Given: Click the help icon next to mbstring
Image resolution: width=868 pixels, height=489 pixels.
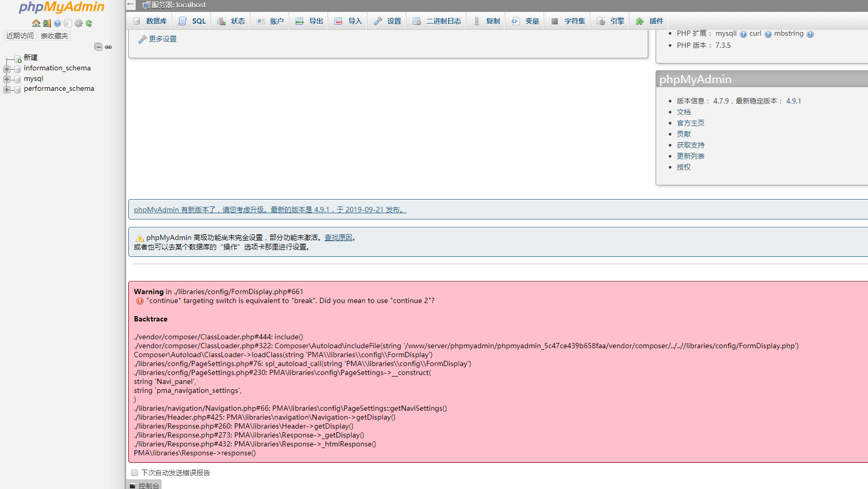Looking at the screenshot, I should [x=810, y=34].
